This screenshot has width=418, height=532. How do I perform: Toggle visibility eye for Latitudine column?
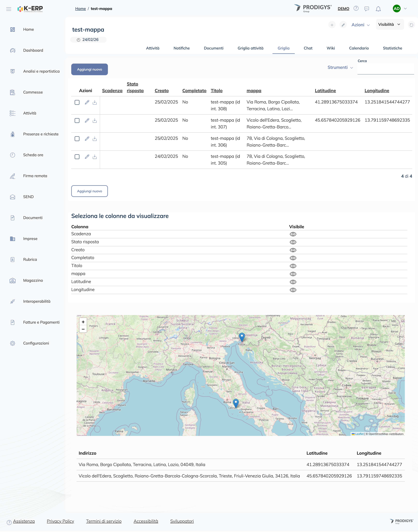[x=293, y=282]
